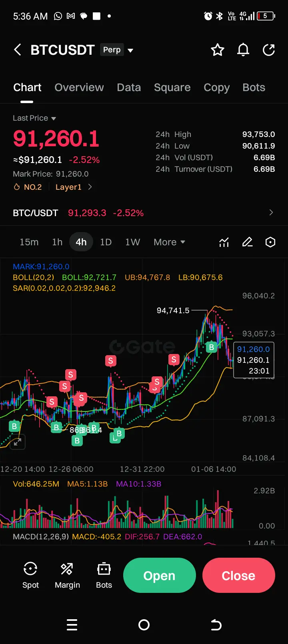
Task: Tap the MACD(12,26,9) indicator label
Action: click(41, 537)
